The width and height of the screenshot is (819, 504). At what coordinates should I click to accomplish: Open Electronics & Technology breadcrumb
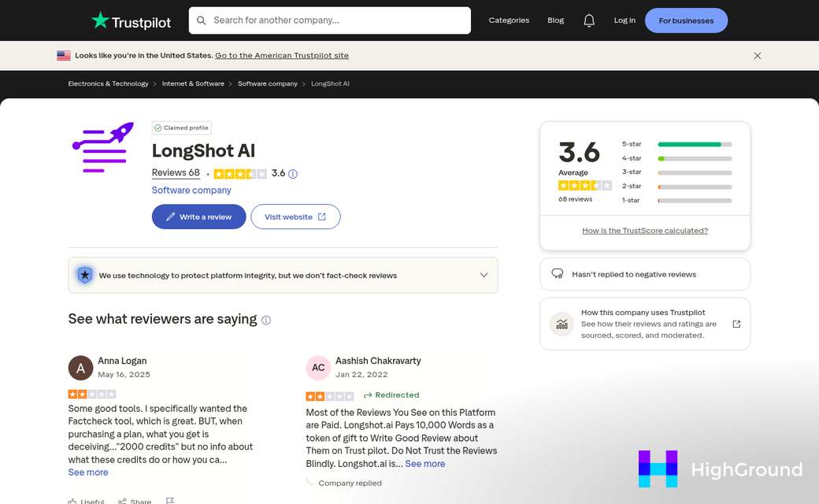coord(108,83)
